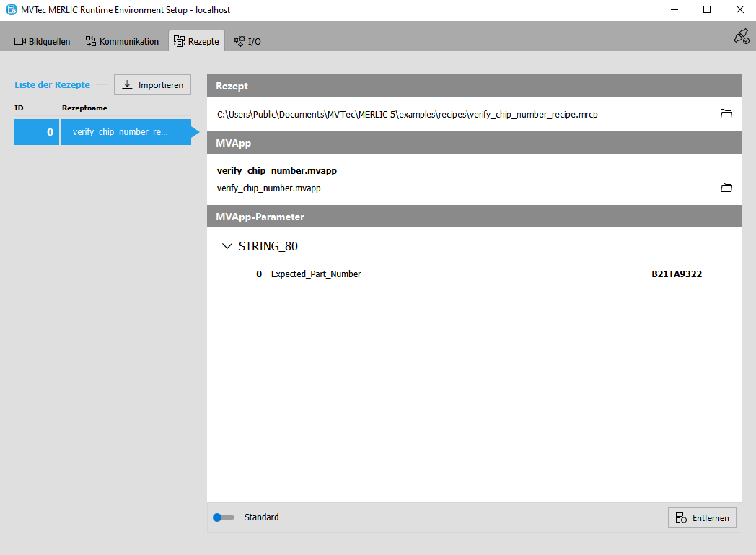Select the Rezepte tab
756x555 pixels.
click(196, 41)
